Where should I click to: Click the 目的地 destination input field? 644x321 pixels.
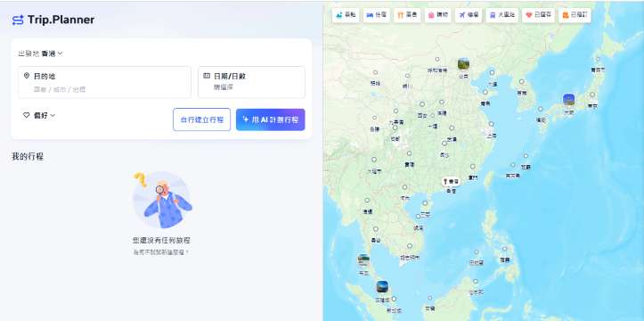pyautogui.click(x=104, y=82)
